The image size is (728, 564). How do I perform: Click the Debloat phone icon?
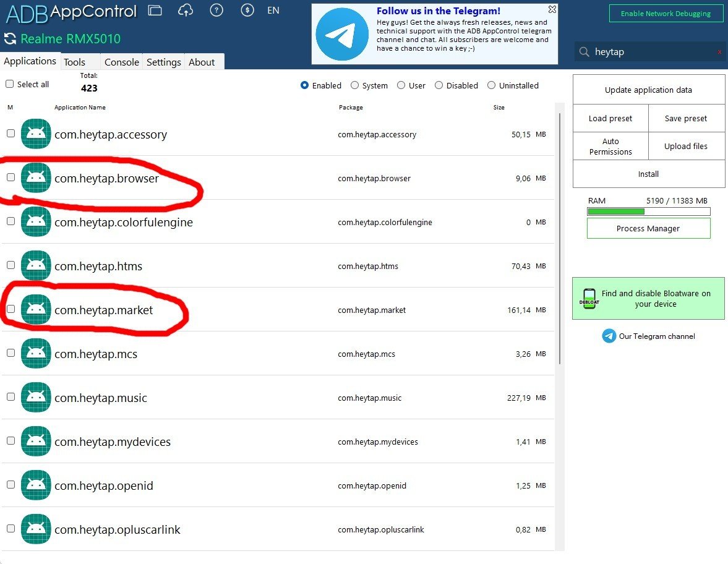pos(589,299)
